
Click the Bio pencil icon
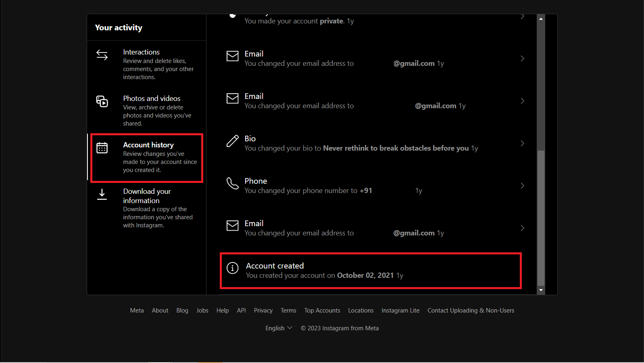pyautogui.click(x=232, y=141)
